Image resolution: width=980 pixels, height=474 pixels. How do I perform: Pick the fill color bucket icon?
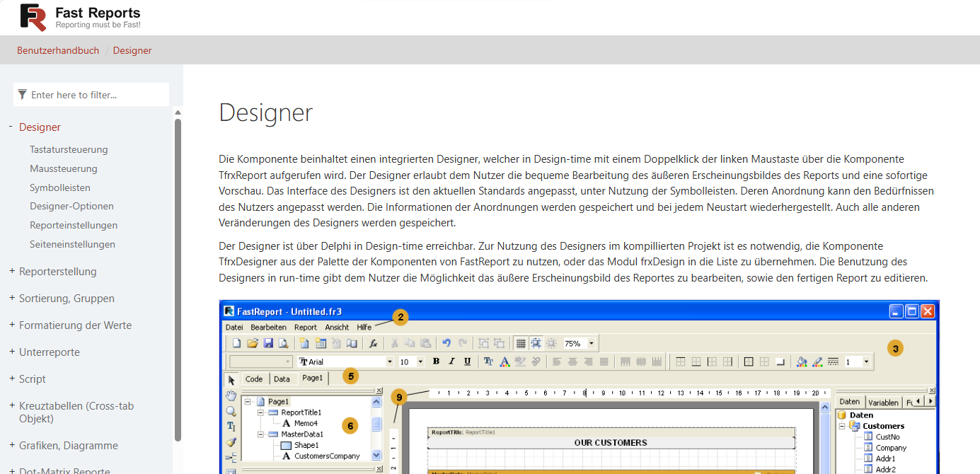802,362
